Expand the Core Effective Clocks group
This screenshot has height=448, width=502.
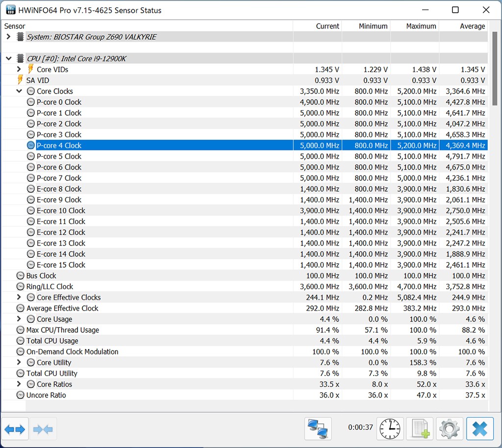point(19,298)
